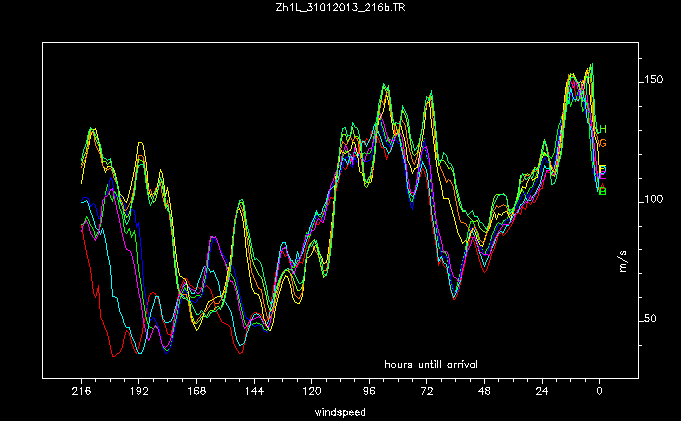Click the 0 tick on the x-axis
Viewport: 681px width, 421px height.
click(x=599, y=393)
